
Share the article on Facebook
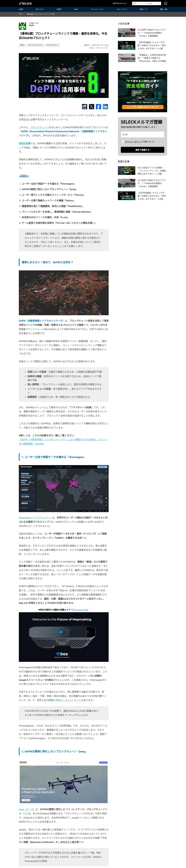[99, 106]
